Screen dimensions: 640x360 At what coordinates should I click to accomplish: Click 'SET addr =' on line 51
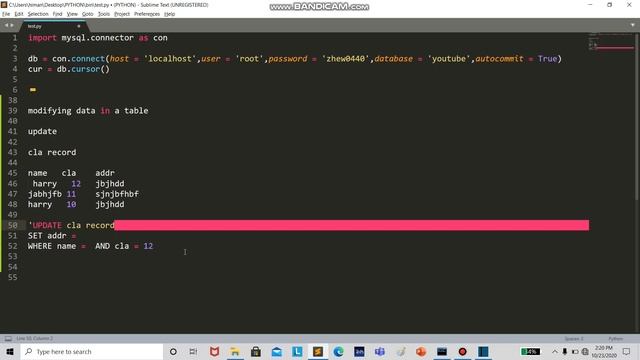52,236
